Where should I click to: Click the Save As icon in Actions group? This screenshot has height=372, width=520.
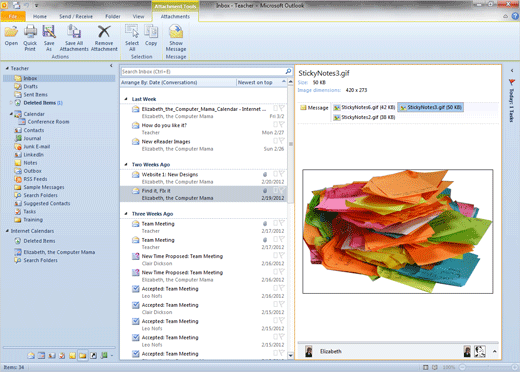click(x=49, y=38)
